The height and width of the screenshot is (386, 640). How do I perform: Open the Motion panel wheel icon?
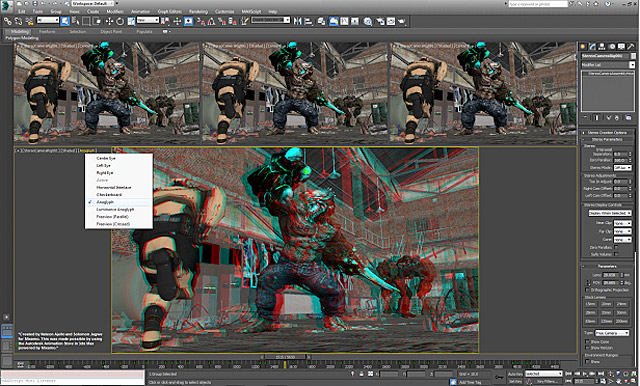point(612,47)
